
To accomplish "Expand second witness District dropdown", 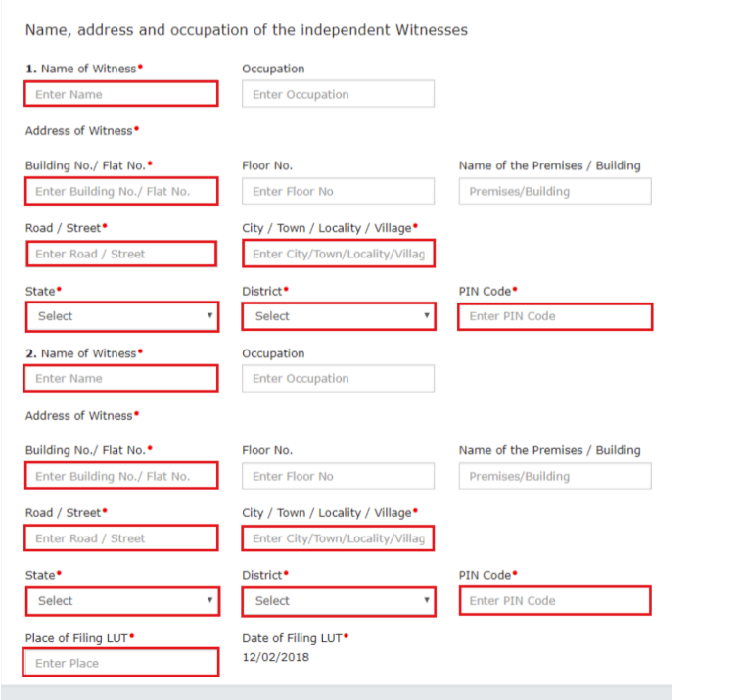I will (338, 601).
